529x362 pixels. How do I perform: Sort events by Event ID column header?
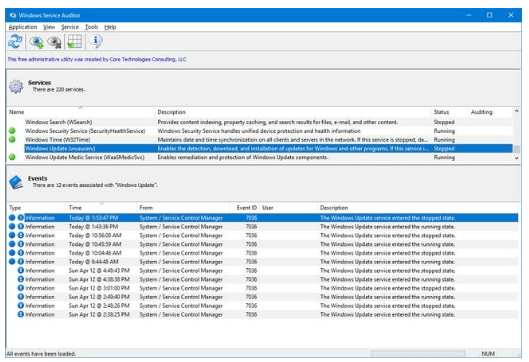pyautogui.click(x=245, y=208)
